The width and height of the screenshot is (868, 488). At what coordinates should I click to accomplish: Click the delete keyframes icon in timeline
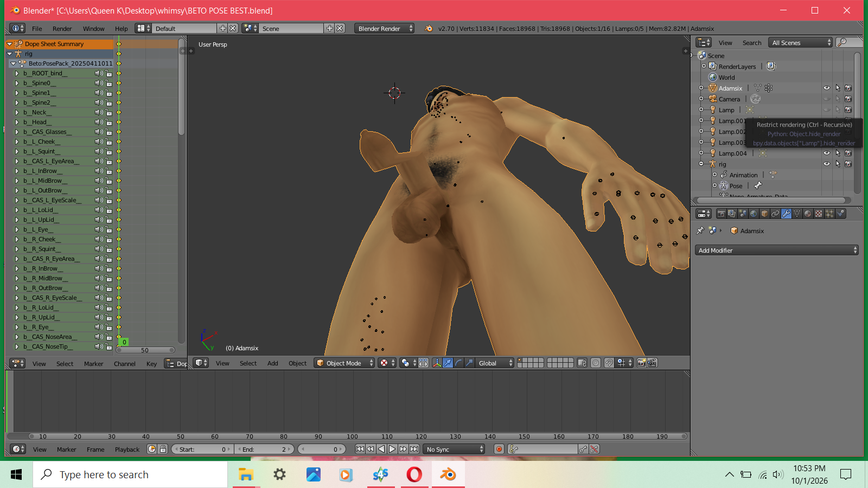pos(594,449)
